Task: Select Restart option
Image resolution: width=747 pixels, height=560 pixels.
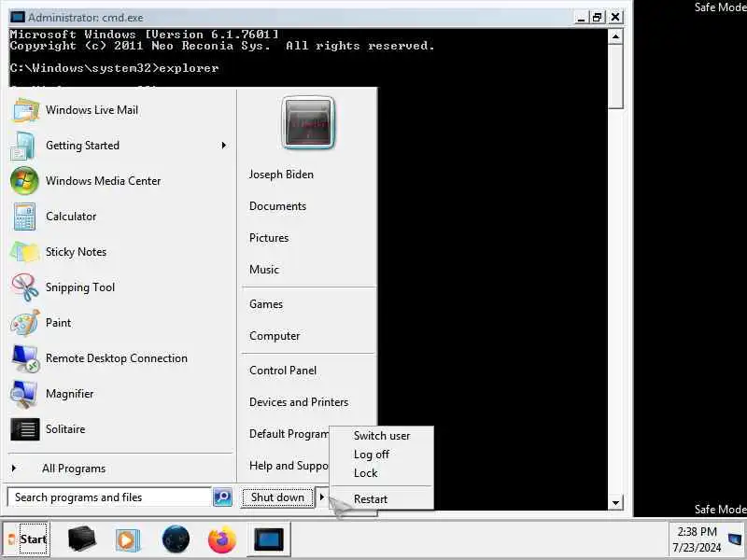Action: click(x=370, y=499)
